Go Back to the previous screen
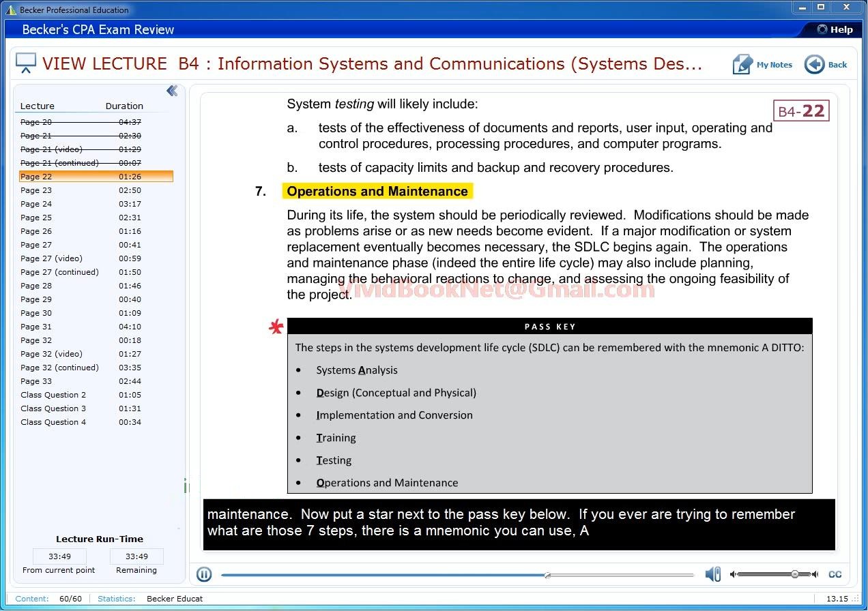Screen dimensions: 868x611 tap(826, 65)
